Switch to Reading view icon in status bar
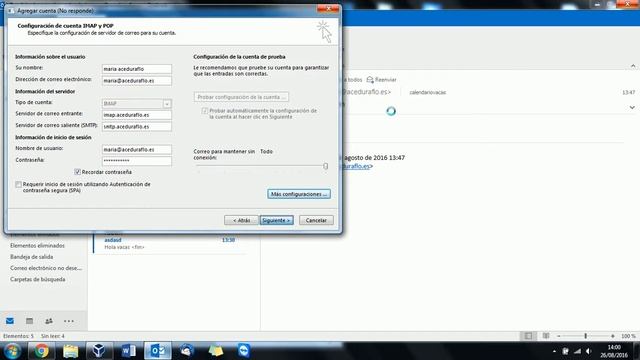This screenshot has width=640, height=360. tap(546, 336)
